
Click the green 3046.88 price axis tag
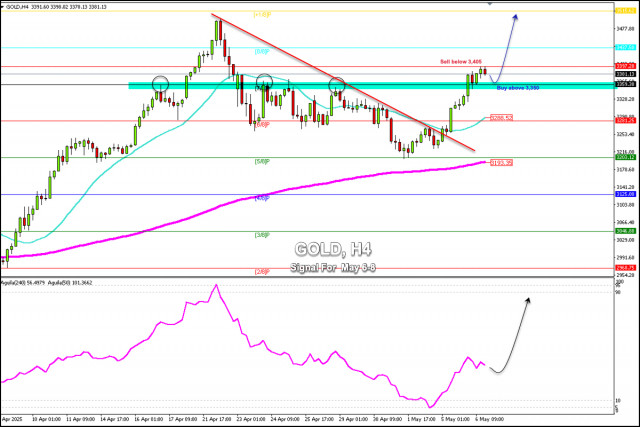click(626, 231)
